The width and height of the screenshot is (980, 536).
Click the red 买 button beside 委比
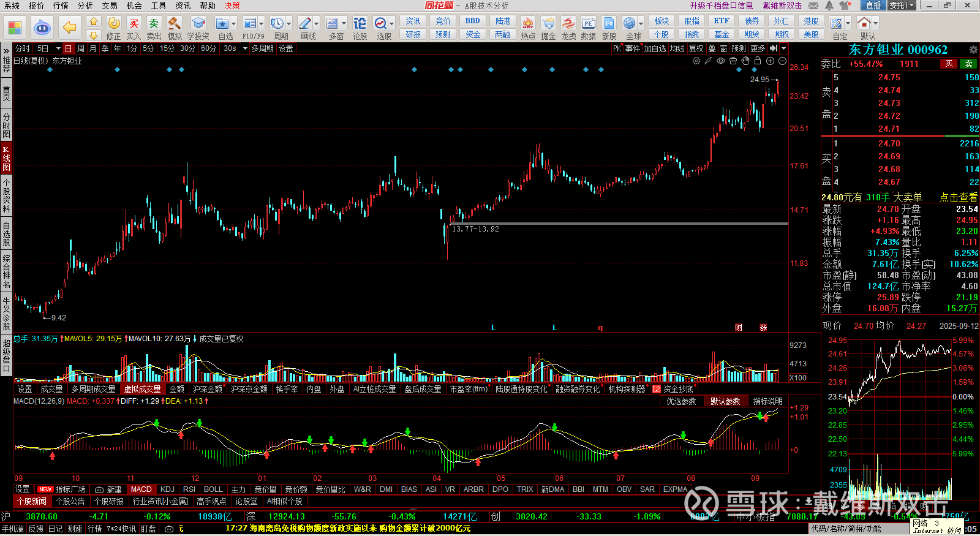tap(949, 64)
